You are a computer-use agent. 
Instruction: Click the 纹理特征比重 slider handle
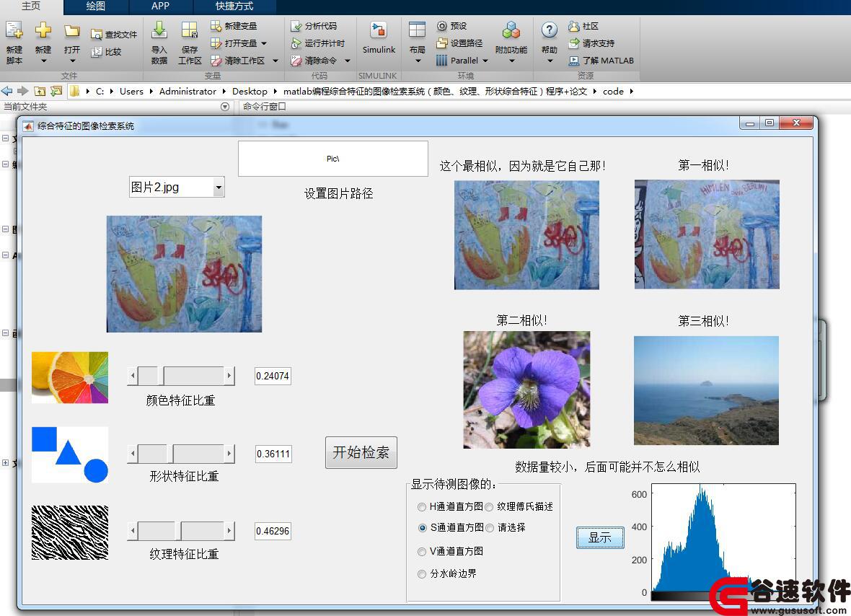178,530
